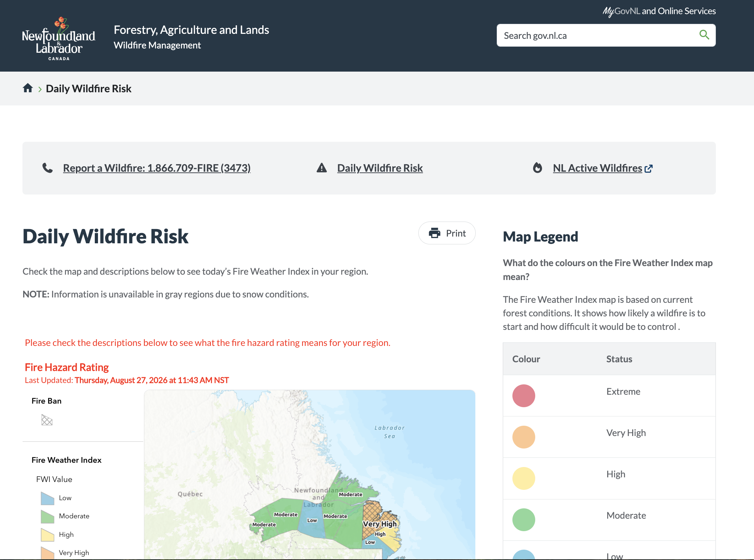The width and height of the screenshot is (754, 560).
Task: Open the NL Active Wildfires link
Action: point(598,168)
